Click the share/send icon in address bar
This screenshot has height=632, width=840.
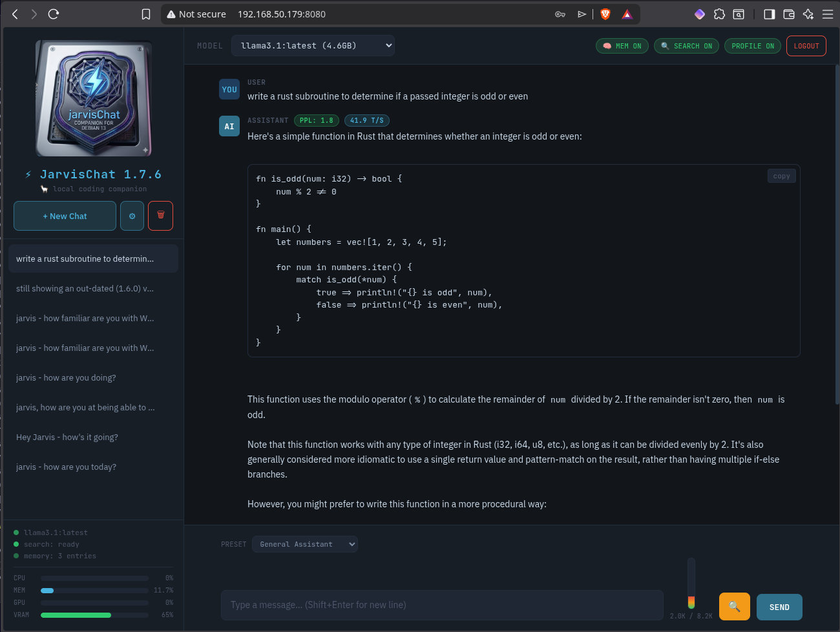[x=582, y=14]
